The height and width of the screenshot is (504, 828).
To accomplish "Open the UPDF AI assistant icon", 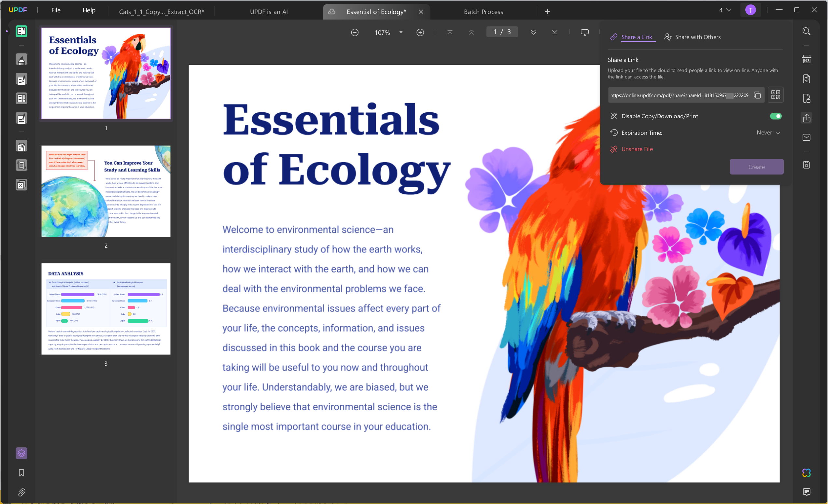I will coord(807,473).
